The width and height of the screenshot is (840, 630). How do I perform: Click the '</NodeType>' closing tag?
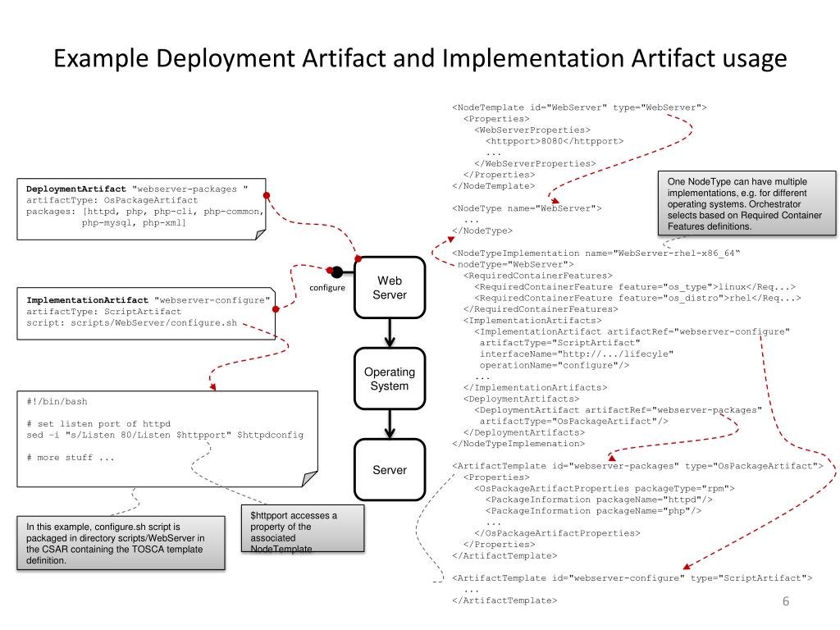pyautogui.click(x=482, y=231)
